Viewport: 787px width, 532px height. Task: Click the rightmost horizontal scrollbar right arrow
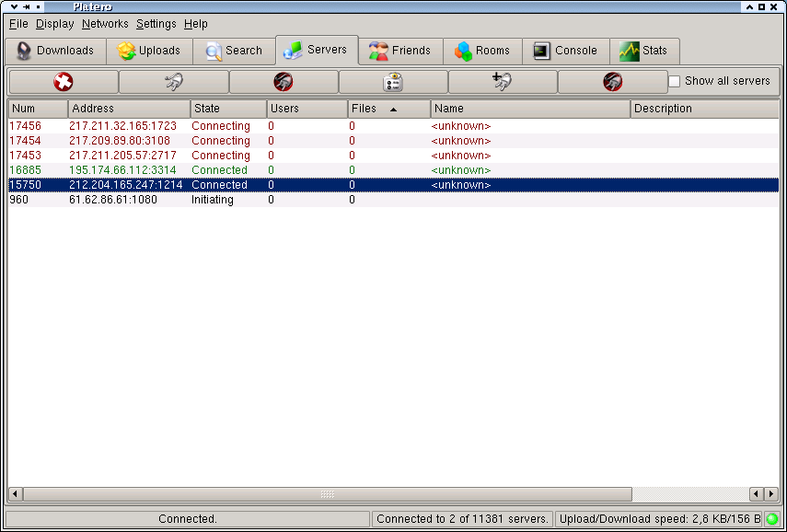771,494
